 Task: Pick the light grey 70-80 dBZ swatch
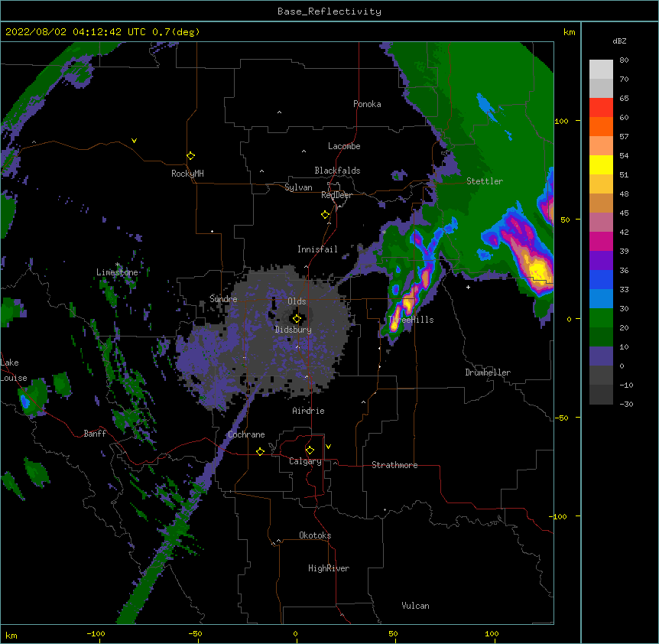click(601, 70)
